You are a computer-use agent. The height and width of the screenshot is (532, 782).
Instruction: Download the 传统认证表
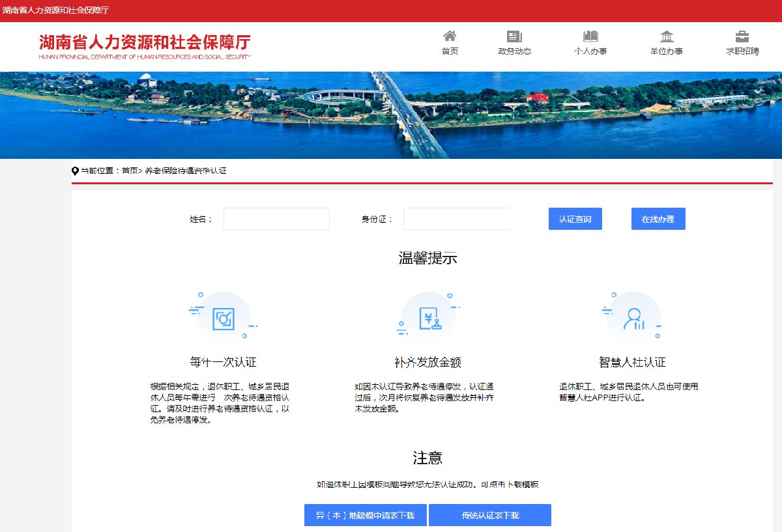[x=490, y=515]
